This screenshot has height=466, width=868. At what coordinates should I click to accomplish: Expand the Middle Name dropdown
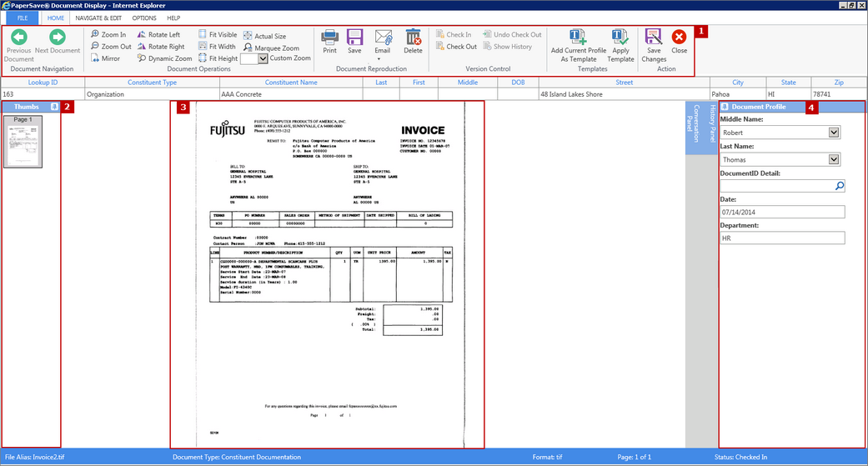(x=834, y=133)
